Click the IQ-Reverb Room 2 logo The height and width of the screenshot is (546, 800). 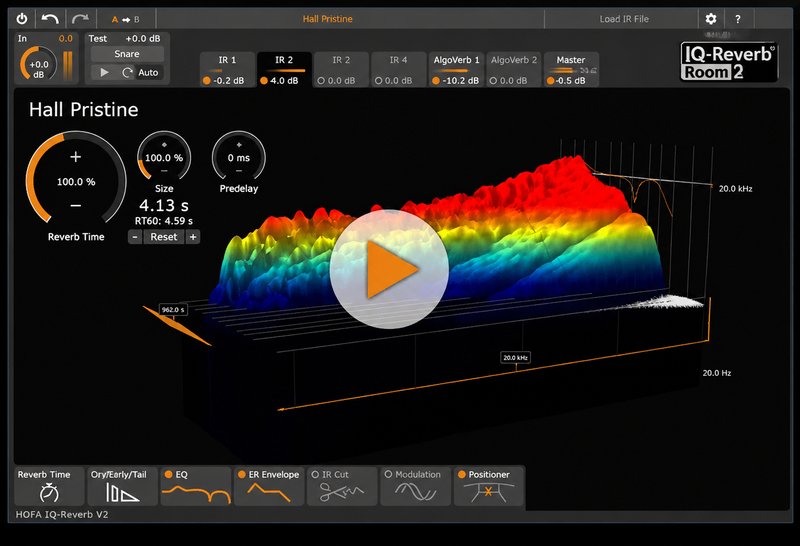tap(729, 62)
